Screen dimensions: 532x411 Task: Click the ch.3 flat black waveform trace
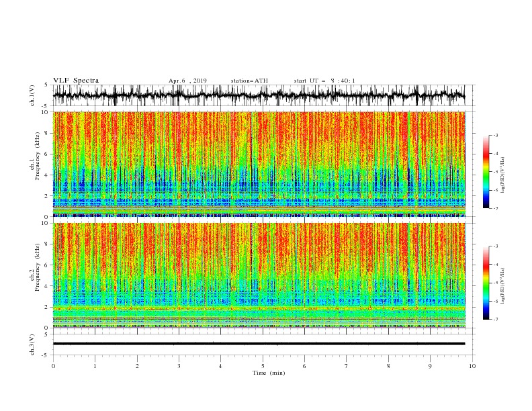pyautogui.click(x=259, y=344)
